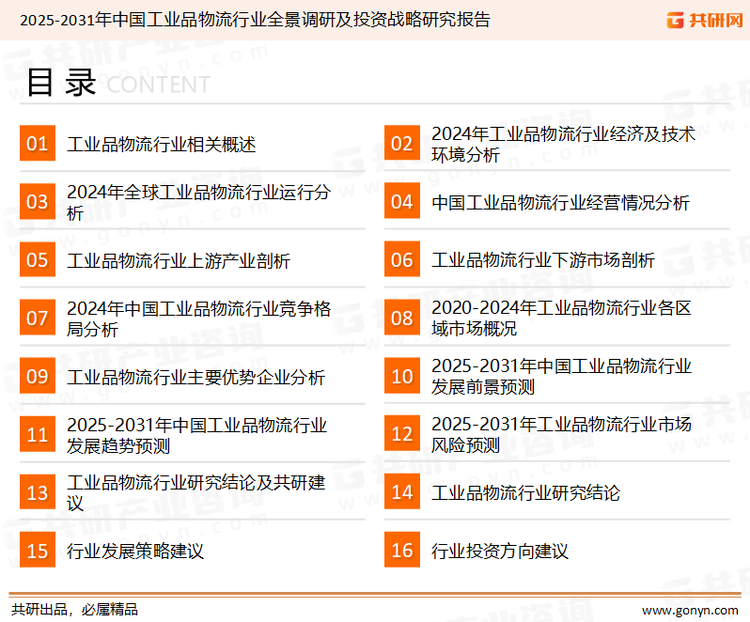Click the orange 11 number badge
This screenshot has height=622, width=750.
pyautogui.click(x=37, y=434)
